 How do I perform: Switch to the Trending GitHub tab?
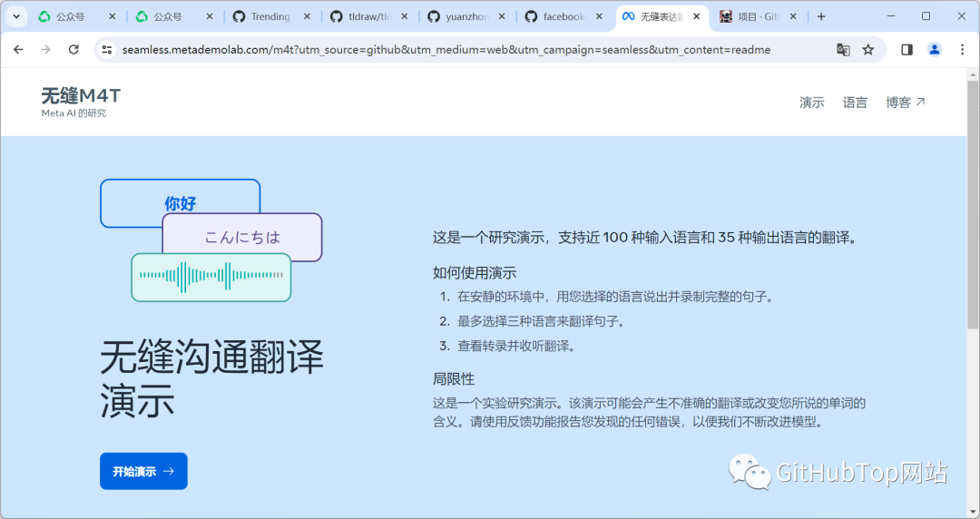[270, 17]
